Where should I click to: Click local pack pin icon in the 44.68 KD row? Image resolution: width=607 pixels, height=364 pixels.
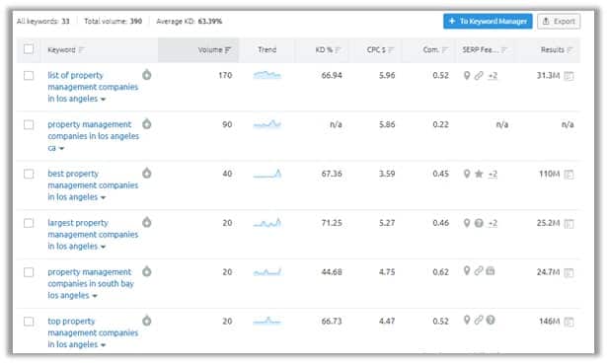[467, 270]
